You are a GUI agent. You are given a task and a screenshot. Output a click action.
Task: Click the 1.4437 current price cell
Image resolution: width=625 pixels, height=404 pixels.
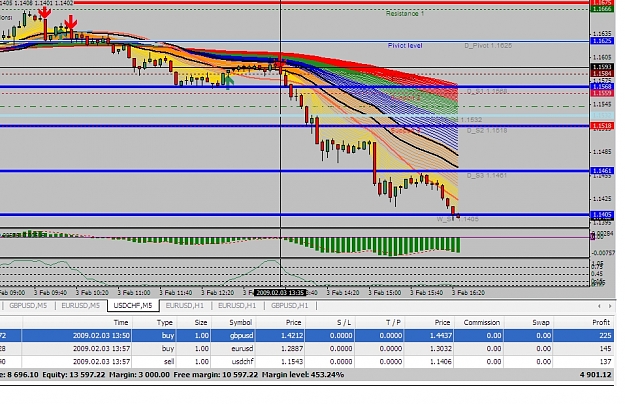click(441, 335)
